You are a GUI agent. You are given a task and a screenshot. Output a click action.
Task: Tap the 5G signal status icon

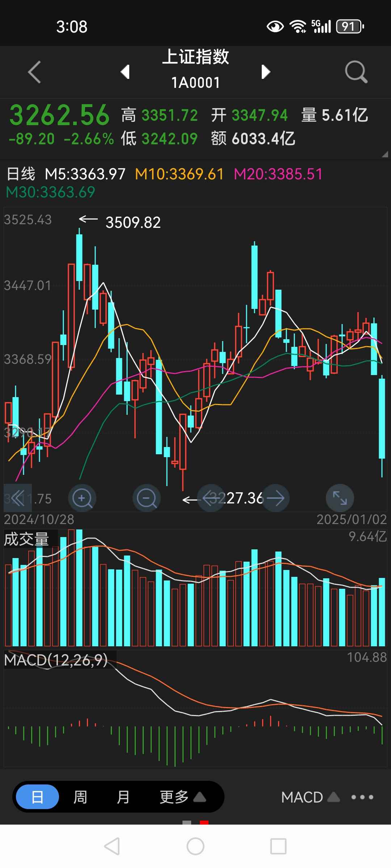click(321, 26)
